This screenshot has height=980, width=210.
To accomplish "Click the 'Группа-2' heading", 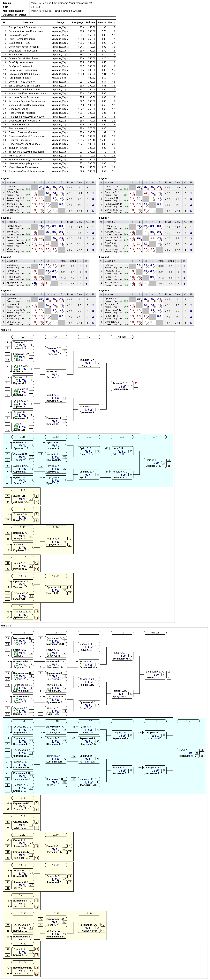I will click(104, 178).
